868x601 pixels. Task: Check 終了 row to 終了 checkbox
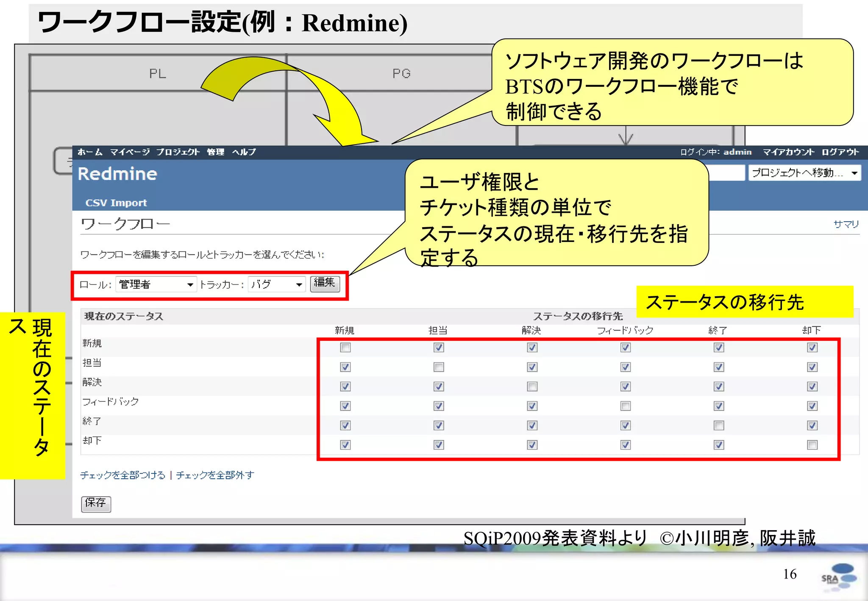pos(719,426)
